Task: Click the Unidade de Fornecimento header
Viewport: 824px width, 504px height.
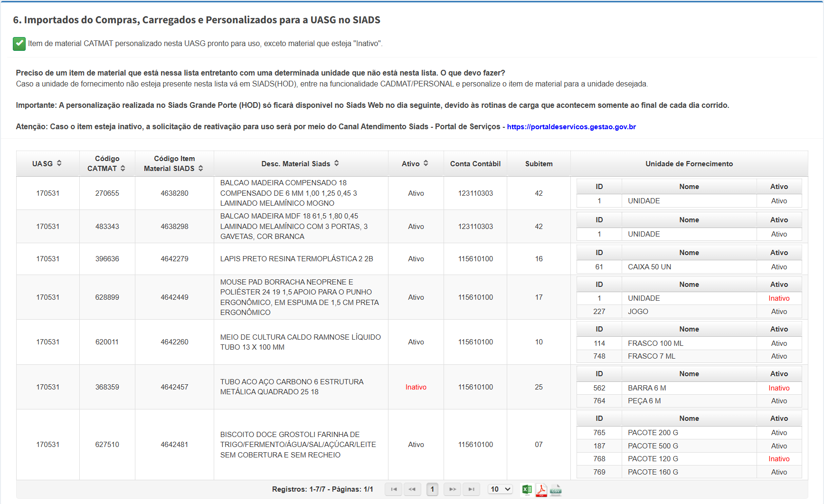Action: [689, 164]
